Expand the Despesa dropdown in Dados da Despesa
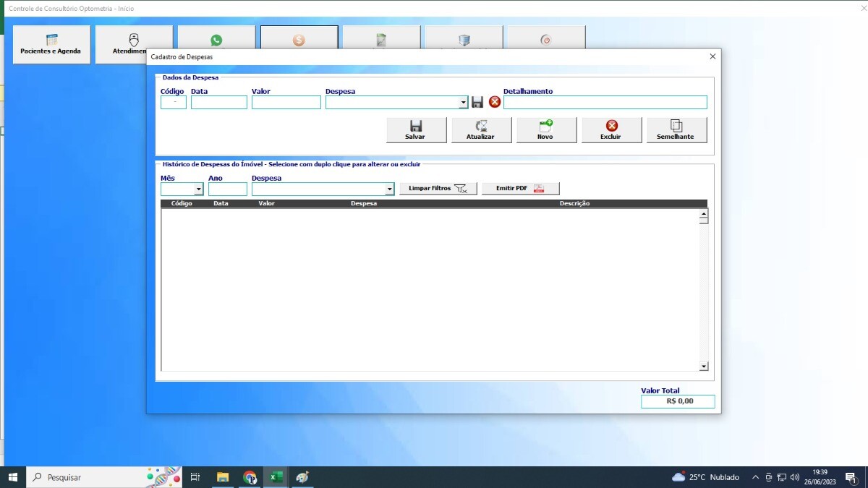 click(x=464, y=103)
